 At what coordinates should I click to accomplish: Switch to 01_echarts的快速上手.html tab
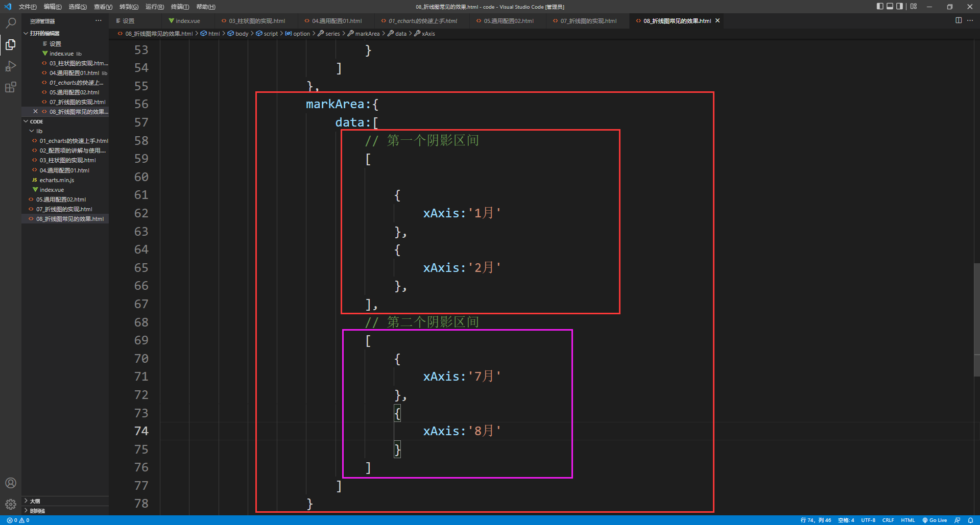pos(422,21)
